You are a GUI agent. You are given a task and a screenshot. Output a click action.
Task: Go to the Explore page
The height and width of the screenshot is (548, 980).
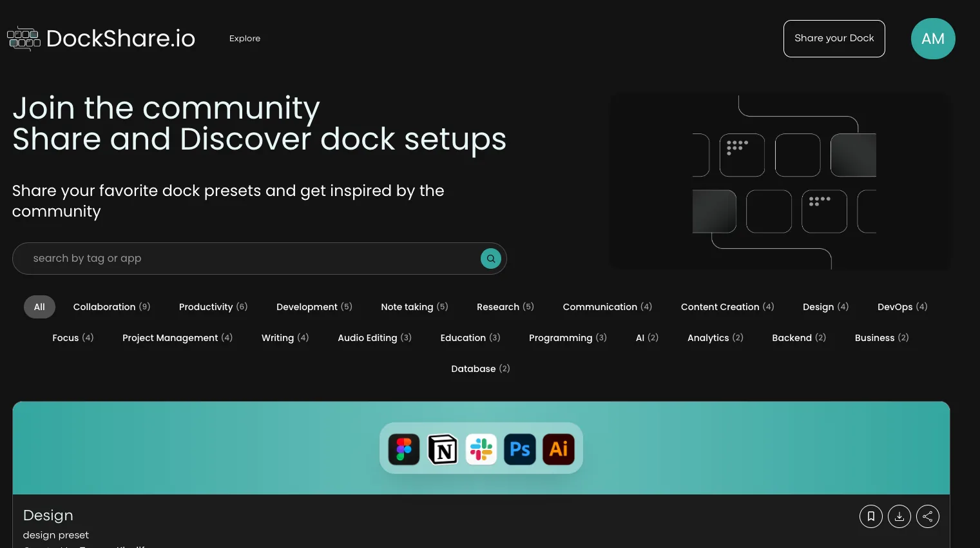[x=245, y=39]
